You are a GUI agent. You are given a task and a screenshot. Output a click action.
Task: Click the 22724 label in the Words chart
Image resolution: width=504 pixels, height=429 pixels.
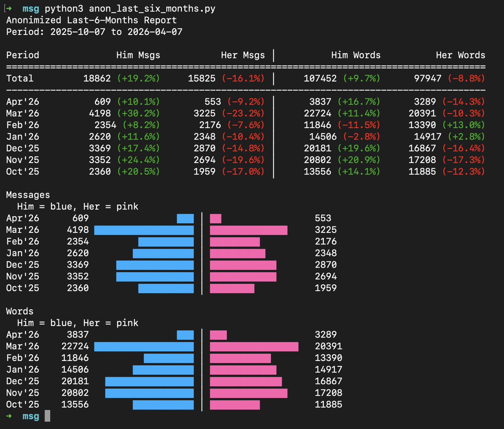[75, 346]
